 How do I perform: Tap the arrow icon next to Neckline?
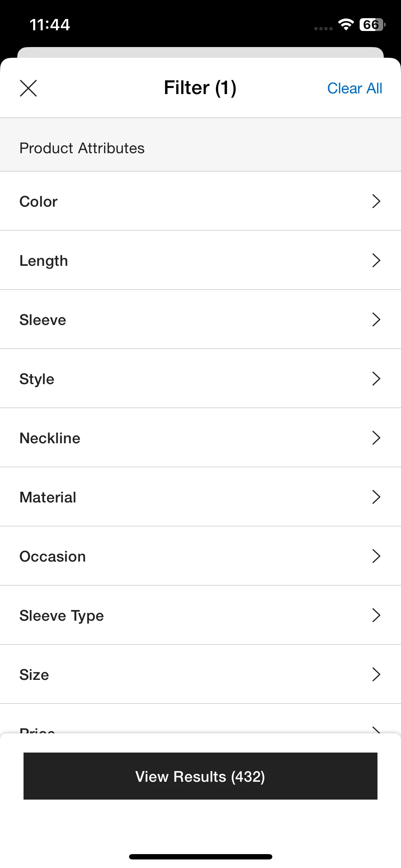[x=376, y=438]
